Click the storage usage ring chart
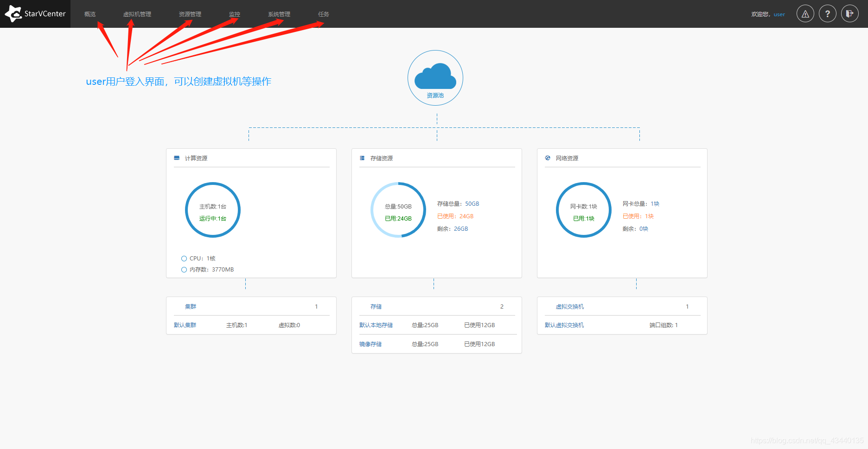The image size is (868, 449). [x=398, y=210]
